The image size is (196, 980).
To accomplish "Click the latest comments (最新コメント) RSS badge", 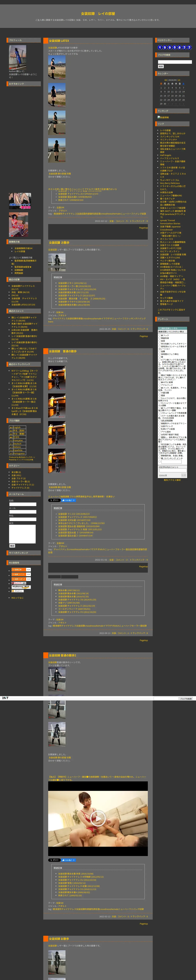I will point(21,574).
